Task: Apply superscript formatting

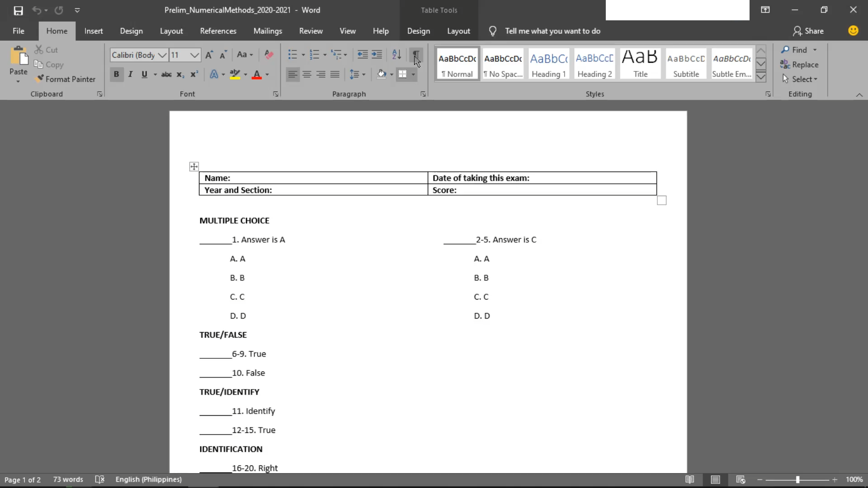Action: click(194, 75)
